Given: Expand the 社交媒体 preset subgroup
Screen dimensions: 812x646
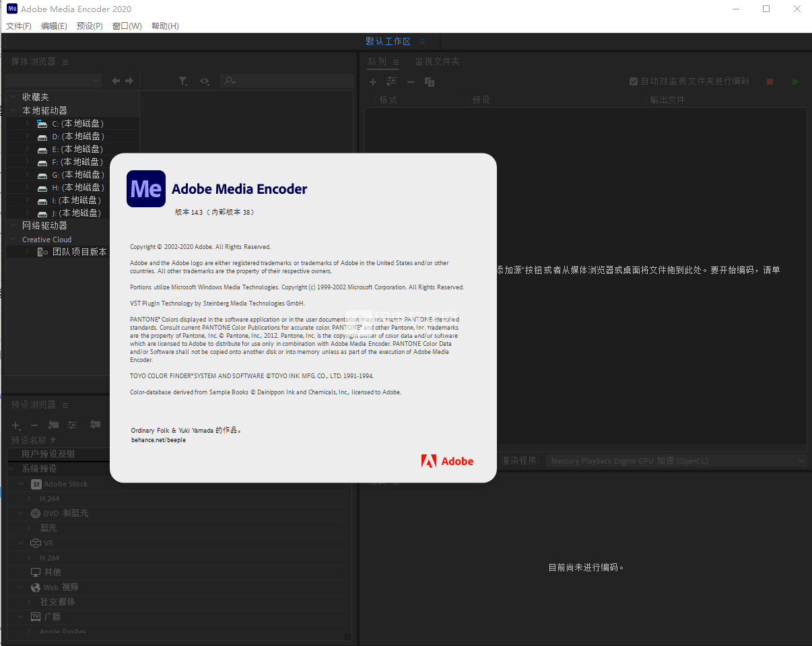Looking at the screenshot, I should [x=29, y=602].
